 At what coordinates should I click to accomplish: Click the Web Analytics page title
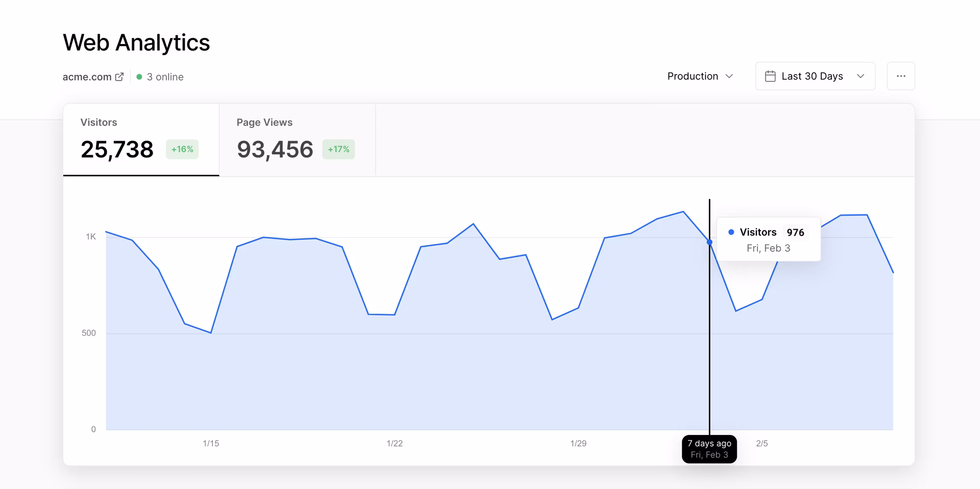point(136,42)
